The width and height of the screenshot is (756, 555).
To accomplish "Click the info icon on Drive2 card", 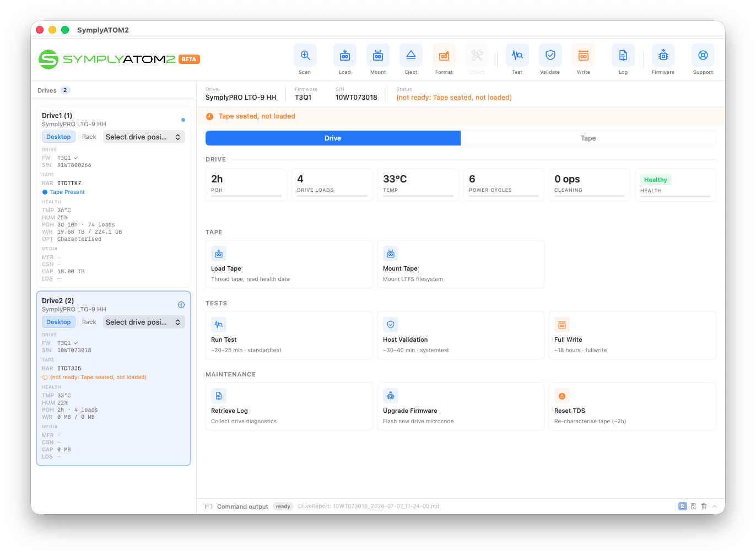I will click(x=181, y=305).
